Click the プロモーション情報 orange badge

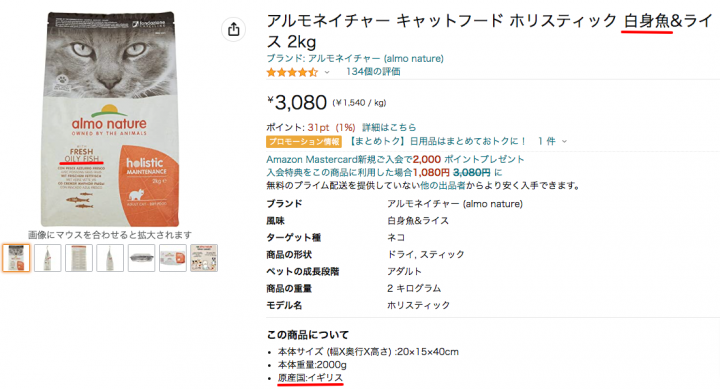coord(304,141)
